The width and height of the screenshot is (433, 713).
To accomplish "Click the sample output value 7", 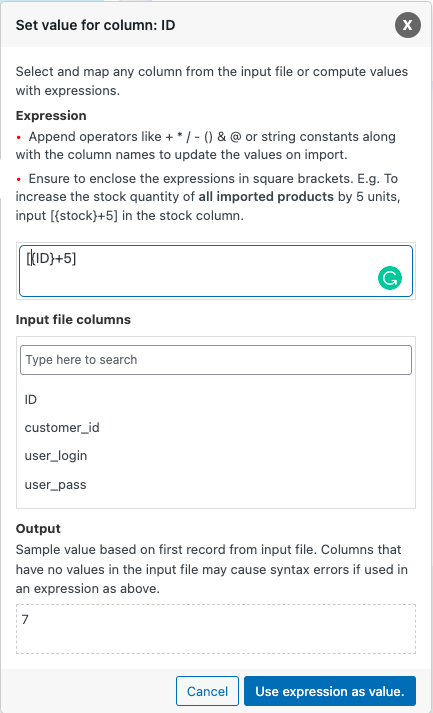I will point(25,619).
